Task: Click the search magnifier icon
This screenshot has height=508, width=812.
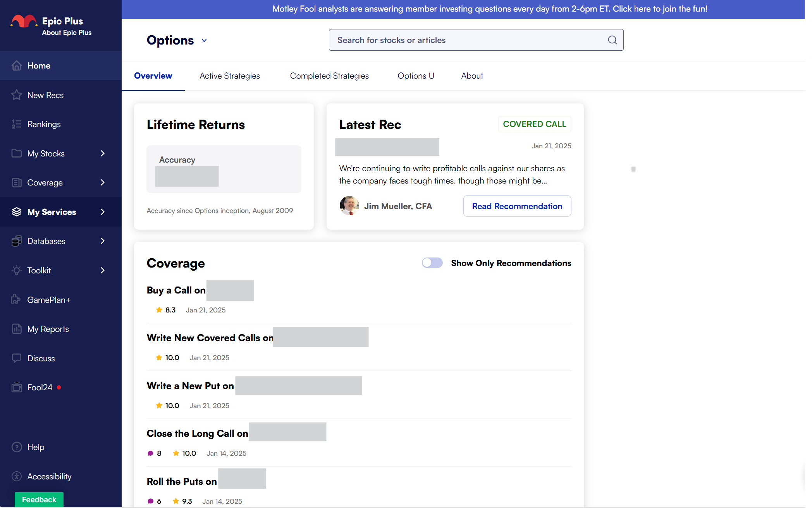Action: pos(612,40)
